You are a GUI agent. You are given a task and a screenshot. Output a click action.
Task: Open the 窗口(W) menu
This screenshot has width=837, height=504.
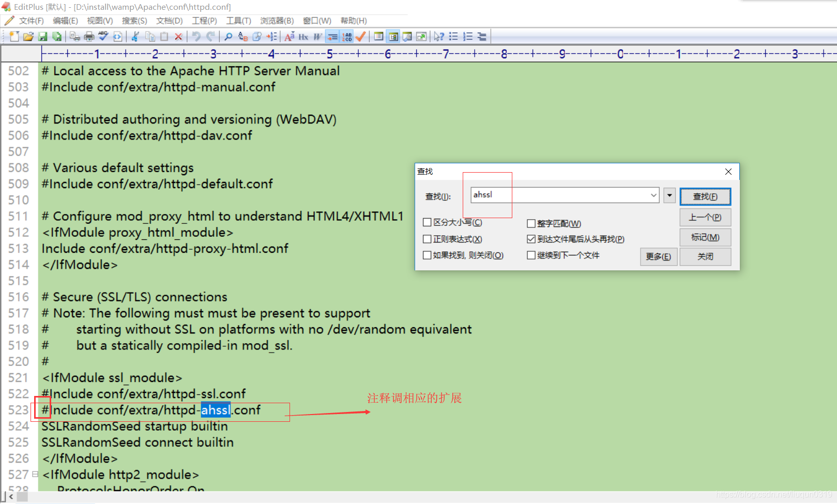pos(317,21)
